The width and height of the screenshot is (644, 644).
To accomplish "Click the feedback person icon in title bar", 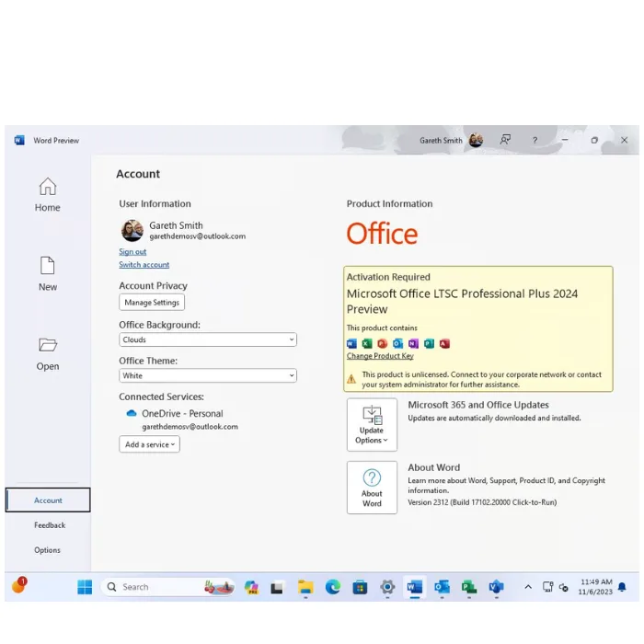I will point(505,140).
